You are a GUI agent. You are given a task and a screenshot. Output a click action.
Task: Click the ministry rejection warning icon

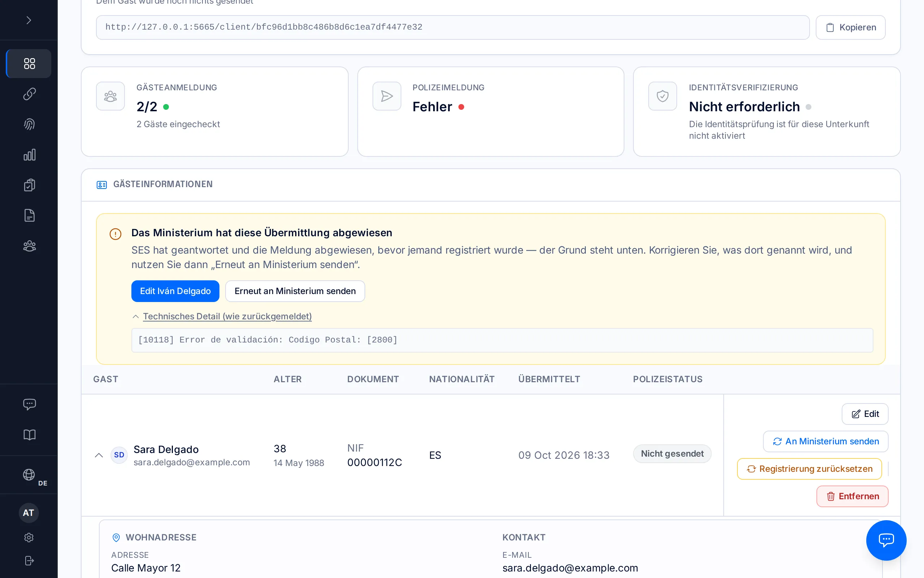[115, 234]
